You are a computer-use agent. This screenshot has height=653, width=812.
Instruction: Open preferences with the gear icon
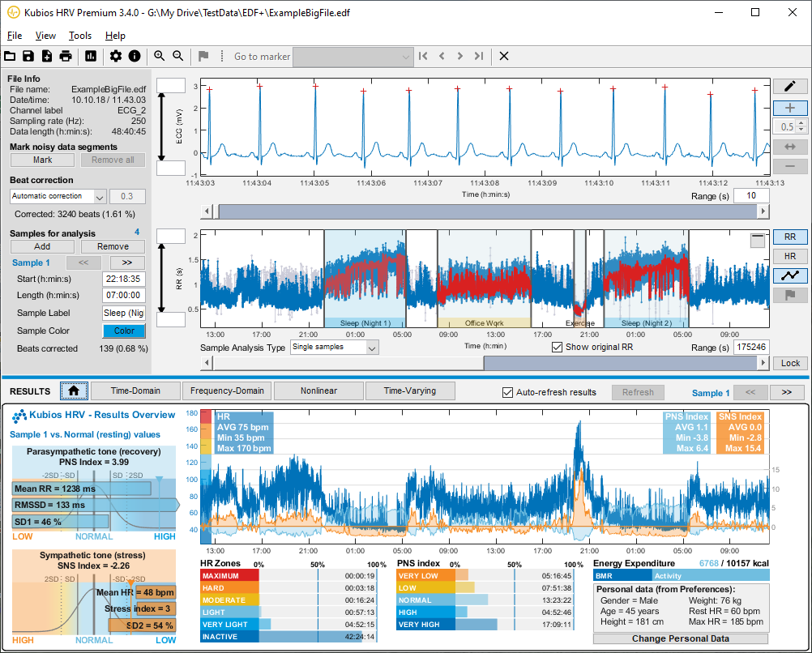pyautogui.click(x=116, y=56)
